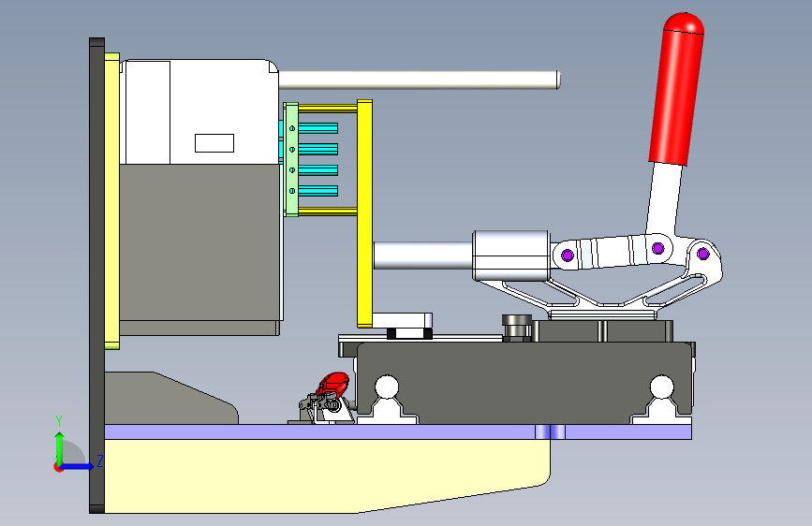Viewport: 812px width, 526px height.
Task: Select the topmost cyan pin
Action: 318,128
